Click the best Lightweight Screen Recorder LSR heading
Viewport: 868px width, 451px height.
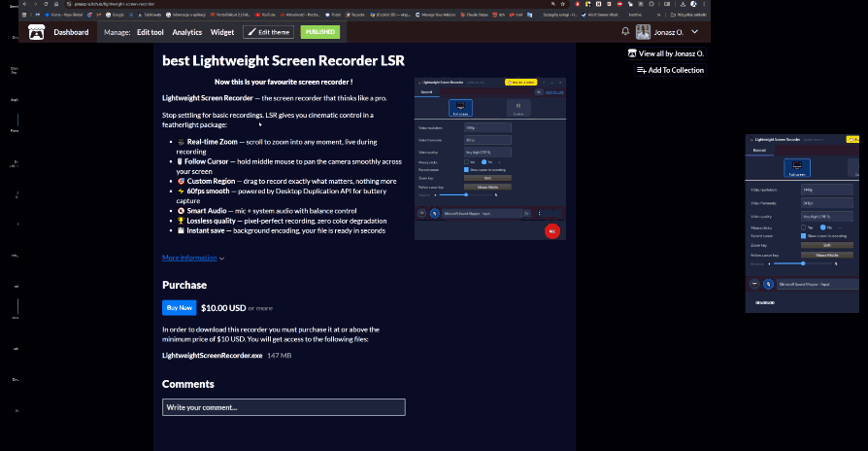(x=283, y=61)
